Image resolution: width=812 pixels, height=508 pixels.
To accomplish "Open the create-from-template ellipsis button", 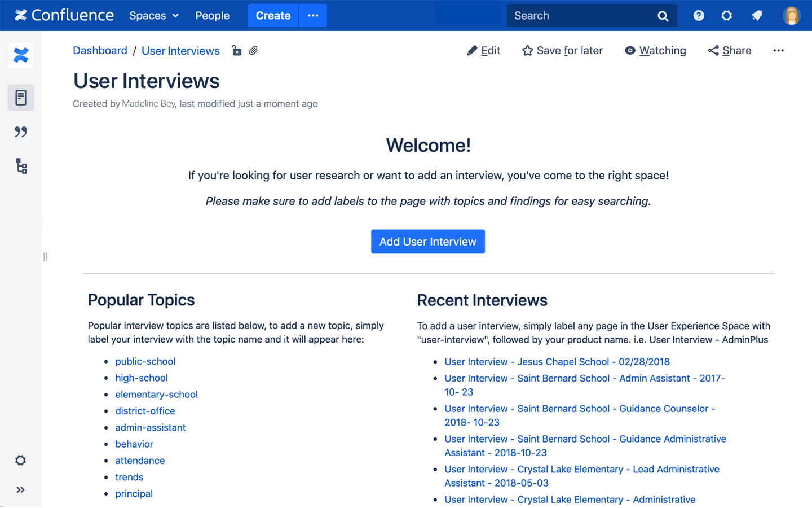I will point(313,16).
